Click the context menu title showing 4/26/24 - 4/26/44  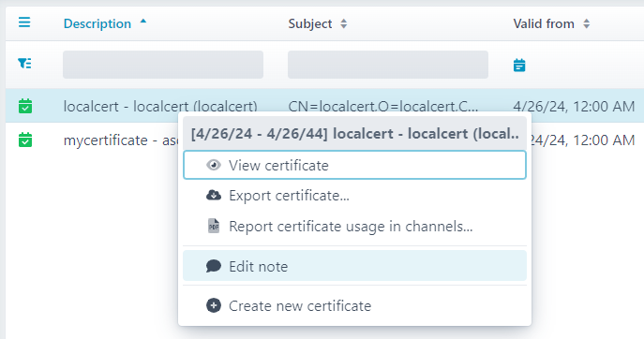point(355,134)
